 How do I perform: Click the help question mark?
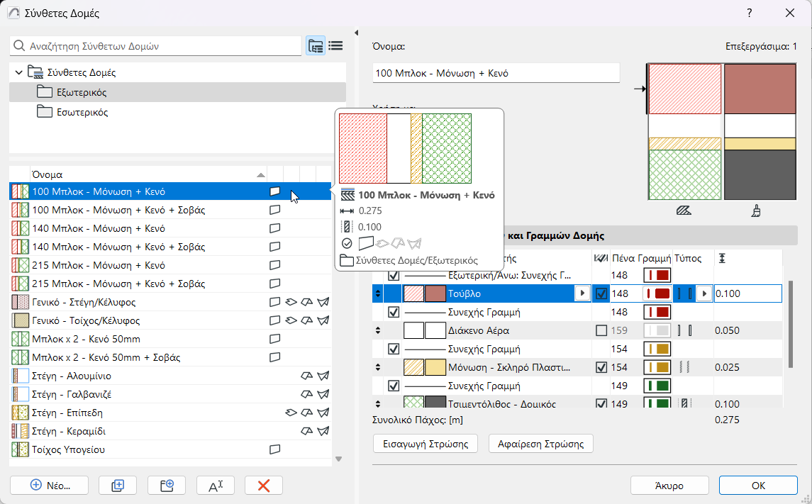point(750,13)
